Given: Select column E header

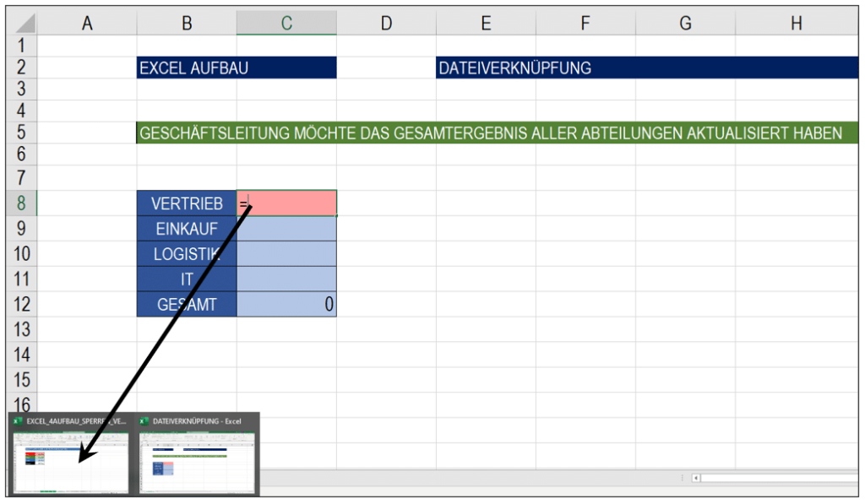Looking at the screenshot, I should coord(486,23).
